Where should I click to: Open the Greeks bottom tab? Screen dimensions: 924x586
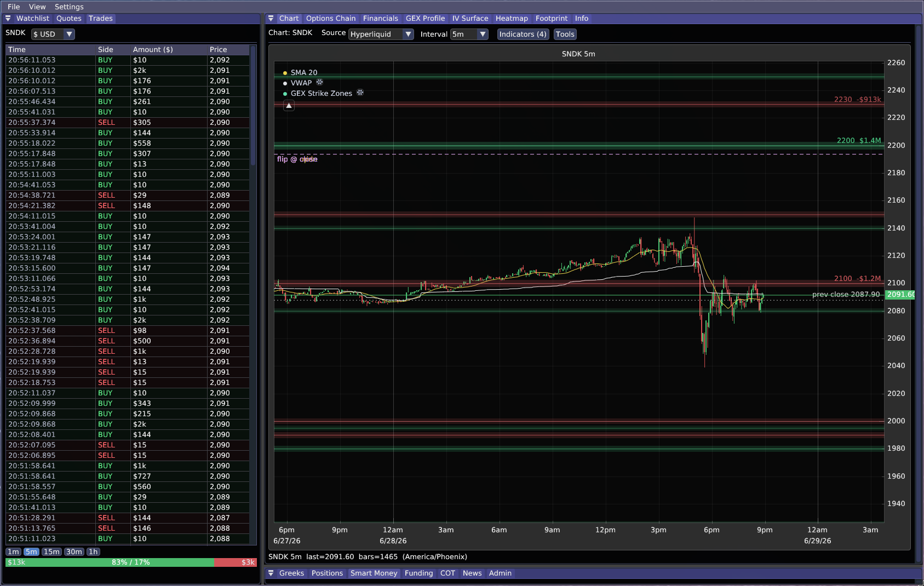coord(291,573)
